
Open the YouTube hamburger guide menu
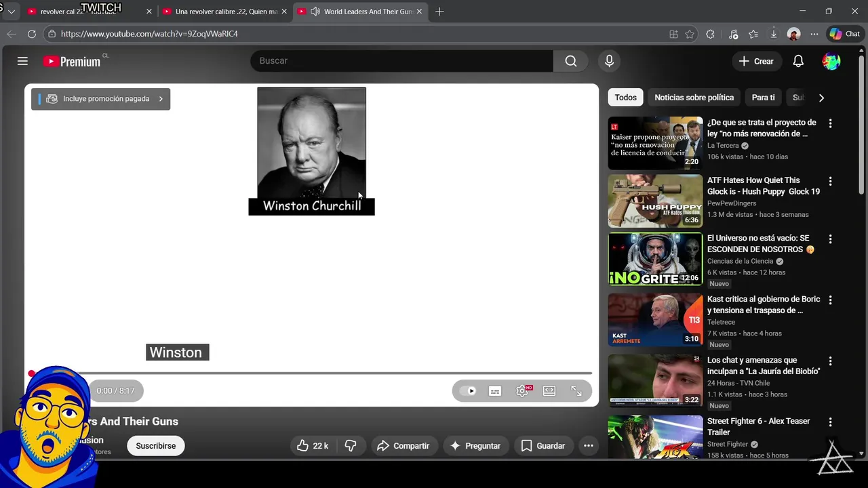pyautogui.click(x=22, y=61)
